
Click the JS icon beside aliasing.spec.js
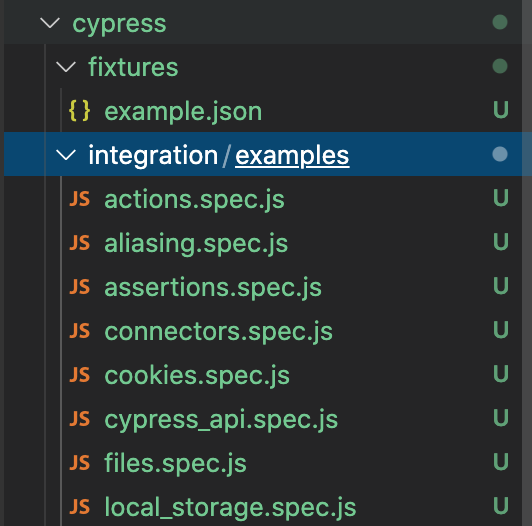(79, 243)
